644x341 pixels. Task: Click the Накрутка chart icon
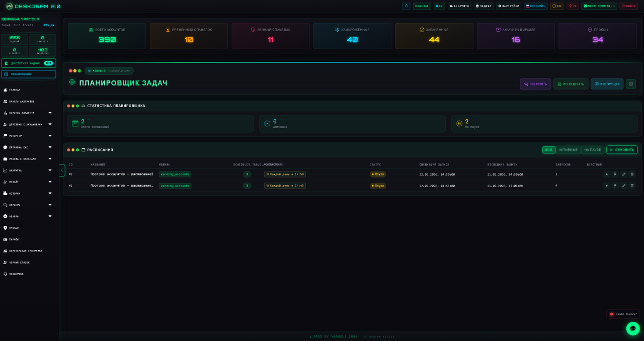tap(5, 170)
